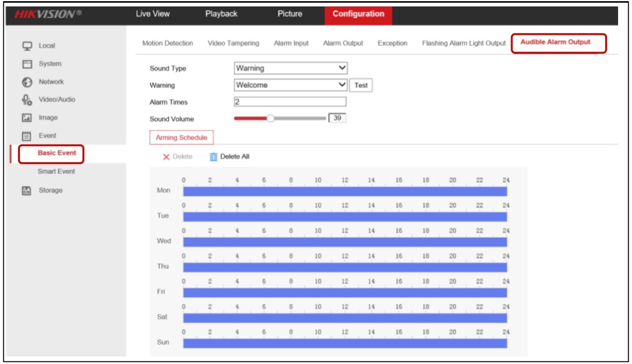632x364 pixels.
Task: Open System settings via its sidebar icon
Action: pyautogui.click(x=27, y=64)
